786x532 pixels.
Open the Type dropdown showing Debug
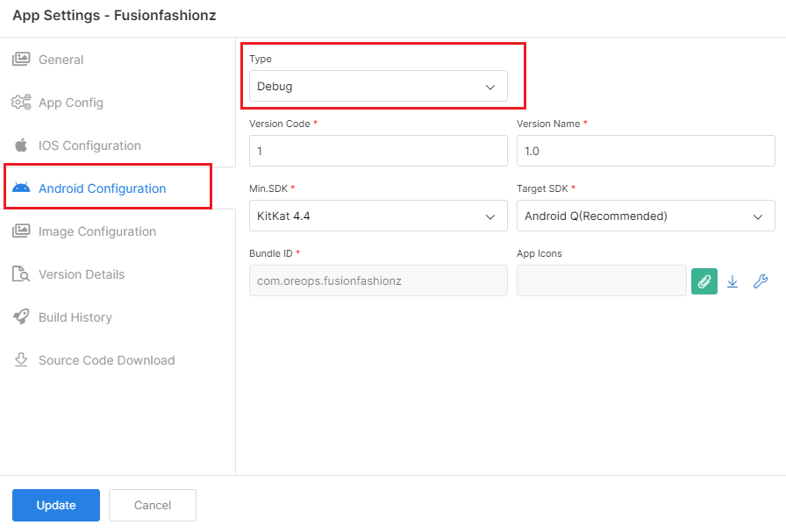pyautogui.click(x=378, y=86)
